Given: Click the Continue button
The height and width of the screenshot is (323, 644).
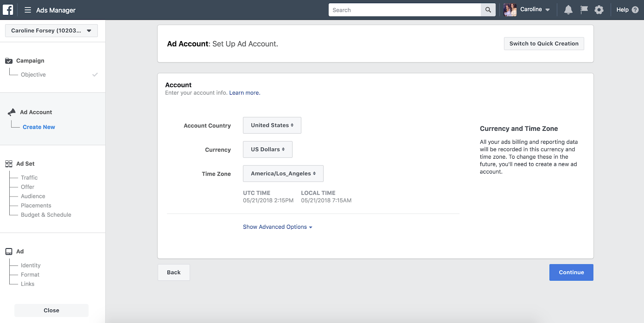Looking at the screenshot, I should 571,272.
